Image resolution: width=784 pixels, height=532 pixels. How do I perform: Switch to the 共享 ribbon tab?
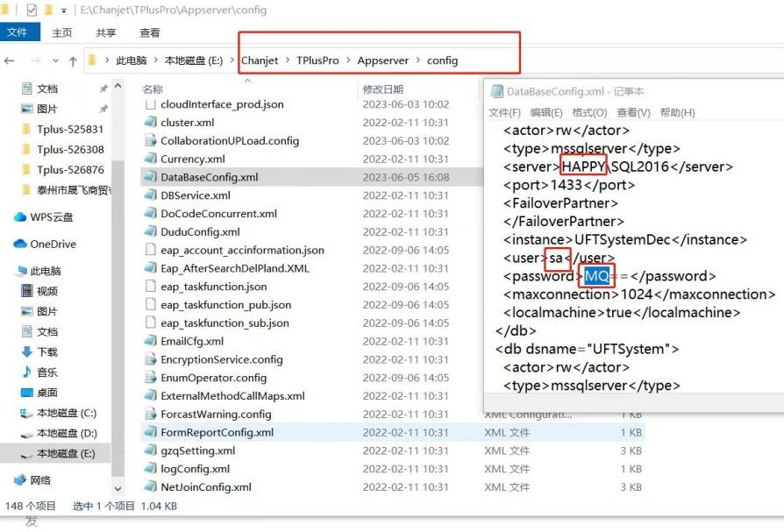[105, 32]
